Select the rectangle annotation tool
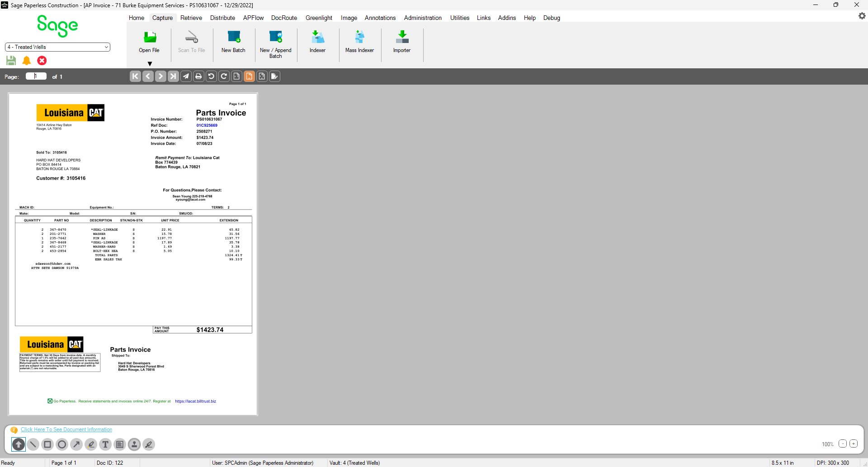The width and height of the screenshot is (868, 467). click(47, 444)
